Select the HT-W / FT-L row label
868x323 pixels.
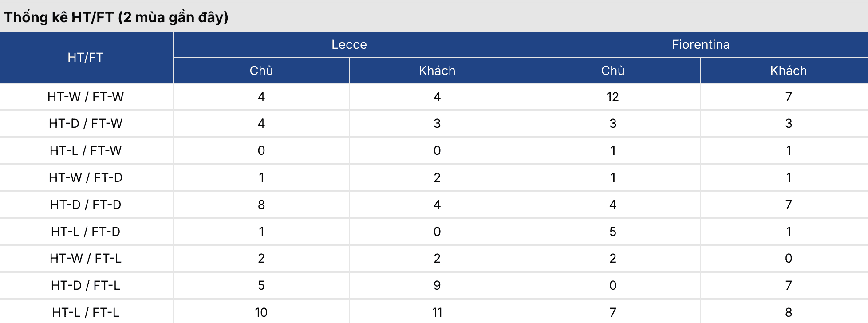point(86,258)
